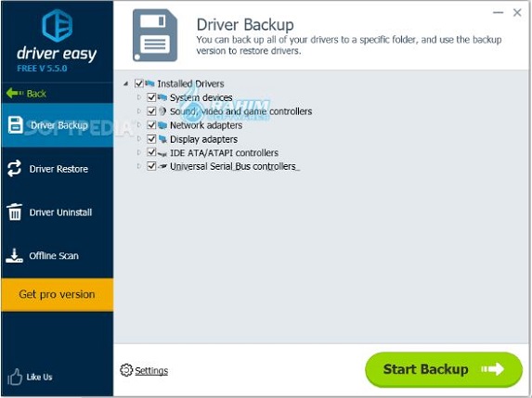The height and width of the screenshot is (398, 532).
Task: Click the Start Backup button
Action: (444, 369)
